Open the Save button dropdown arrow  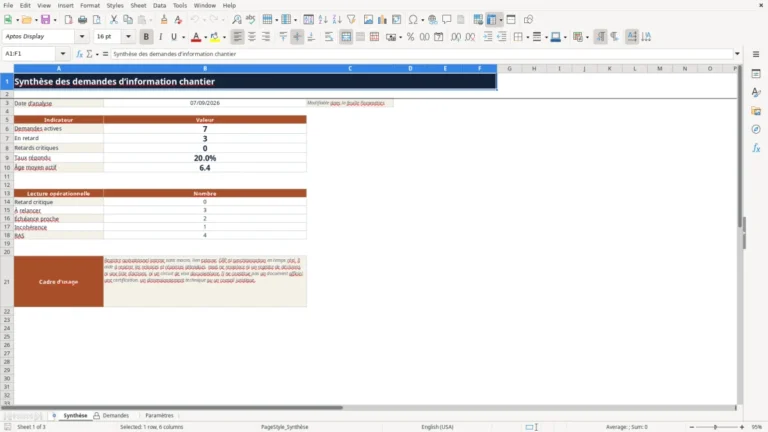[x=55, y=20]
